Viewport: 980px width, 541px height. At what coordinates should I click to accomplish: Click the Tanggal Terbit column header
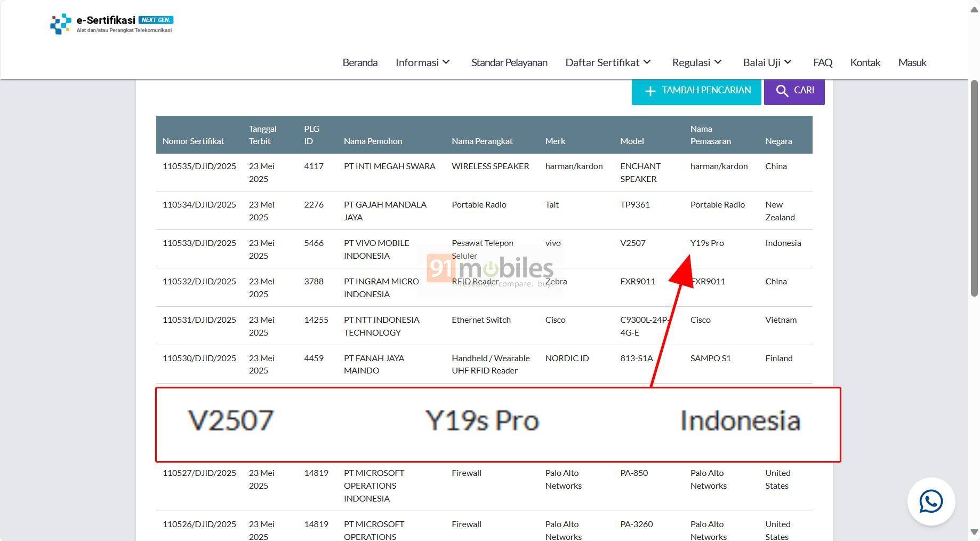[x=262, y=134]
